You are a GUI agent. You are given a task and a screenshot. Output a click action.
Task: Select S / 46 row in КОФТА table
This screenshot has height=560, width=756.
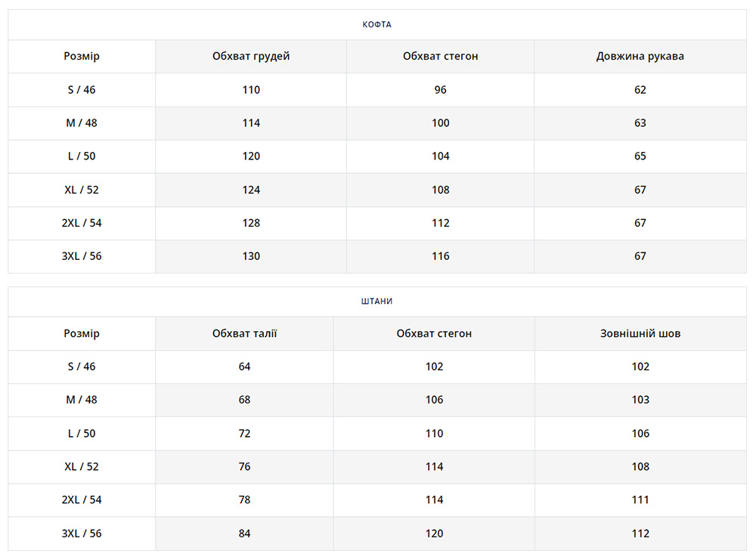point(82,90)
